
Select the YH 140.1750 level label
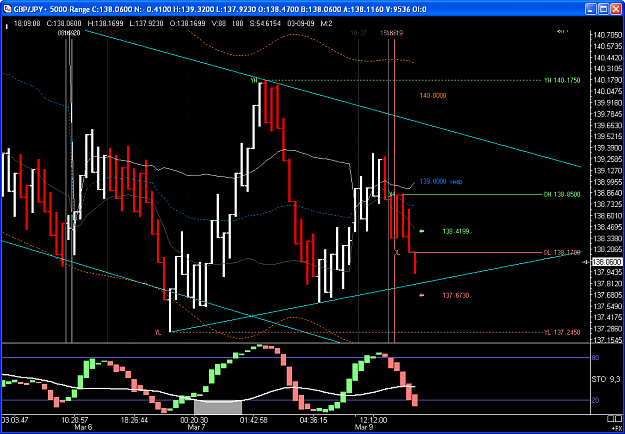pos(562,81)
